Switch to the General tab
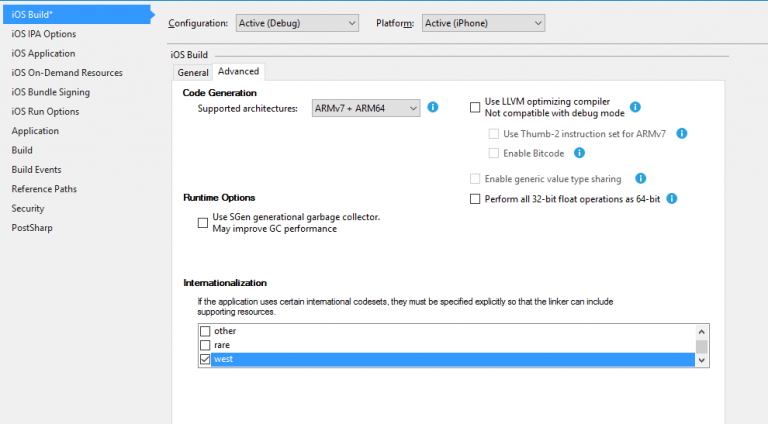The image size is (768, 424). (x=193, y=72)
